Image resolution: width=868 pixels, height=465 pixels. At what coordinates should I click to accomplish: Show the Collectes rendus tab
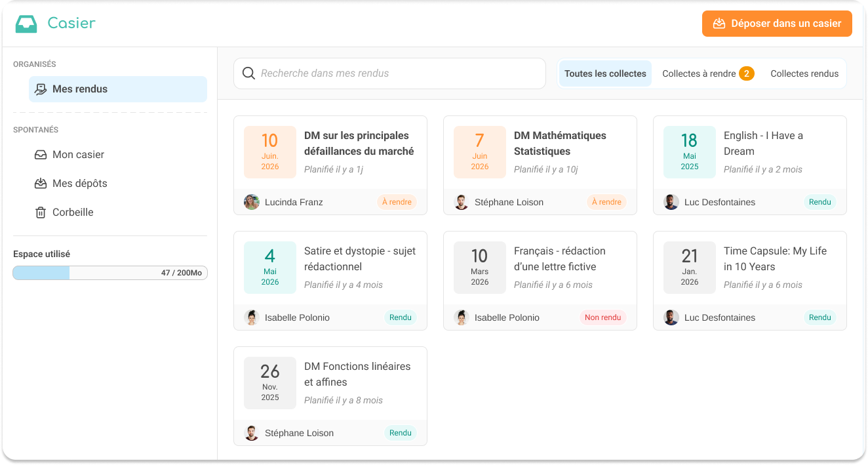point(804,73)
